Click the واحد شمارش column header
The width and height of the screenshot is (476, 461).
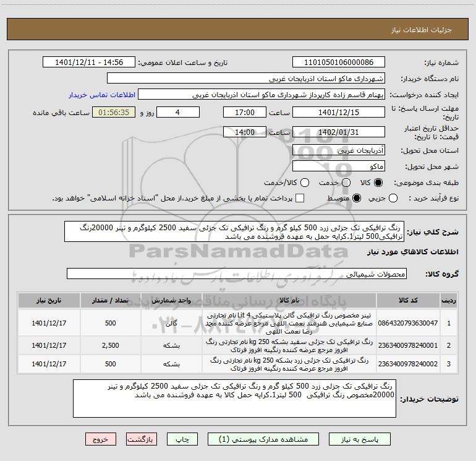171,300
